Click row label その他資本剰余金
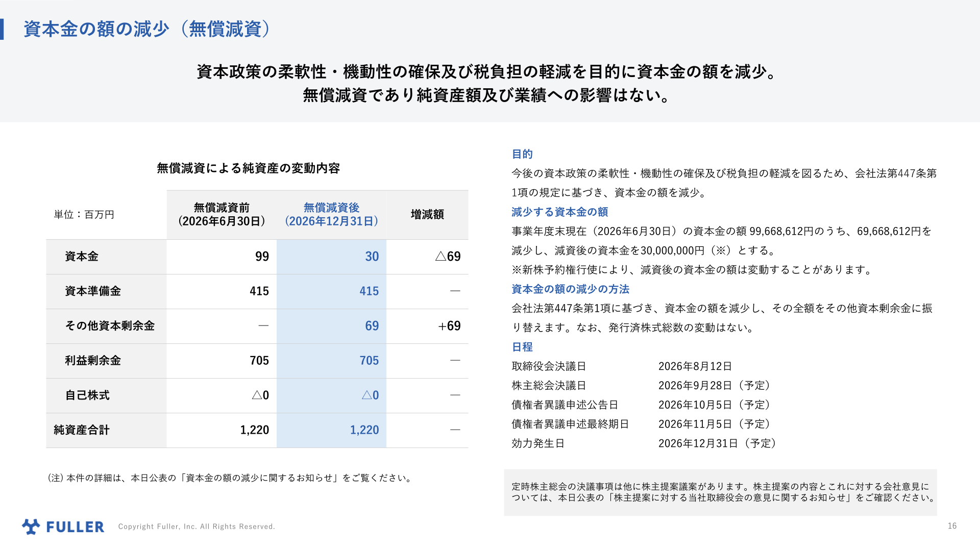The width and height of the screenshot is (980, 551). click(110, 326)
